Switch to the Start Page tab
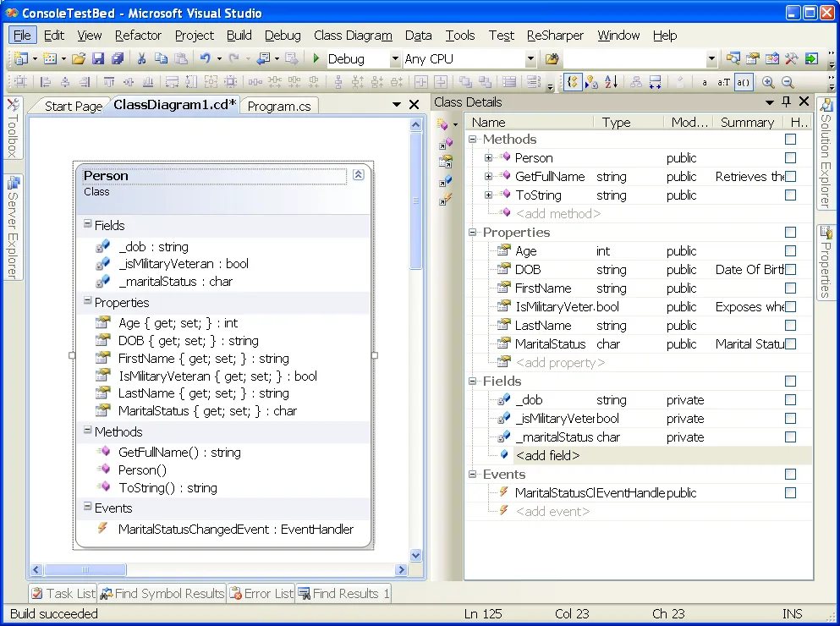The width and height of the screenshot is (840, 626). pyautogui.click(x=74, y=106)
